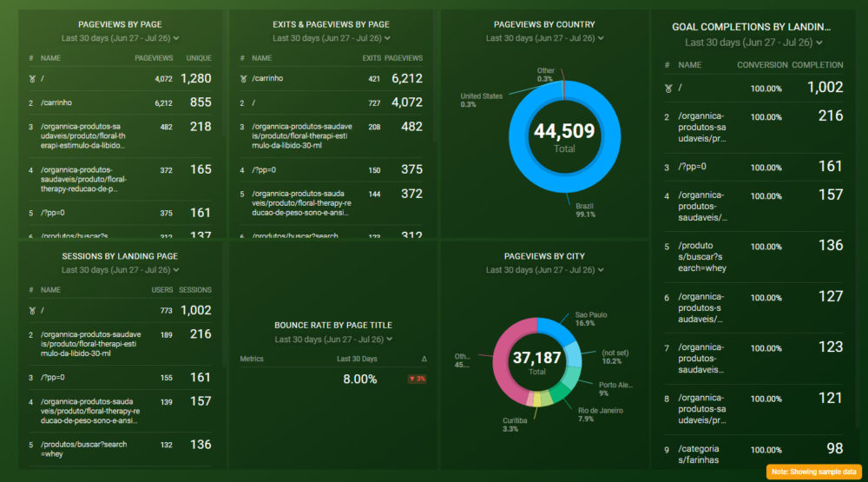
Task: Click the medal icon in Goal Completions widget
Action: tap(667, 89)
